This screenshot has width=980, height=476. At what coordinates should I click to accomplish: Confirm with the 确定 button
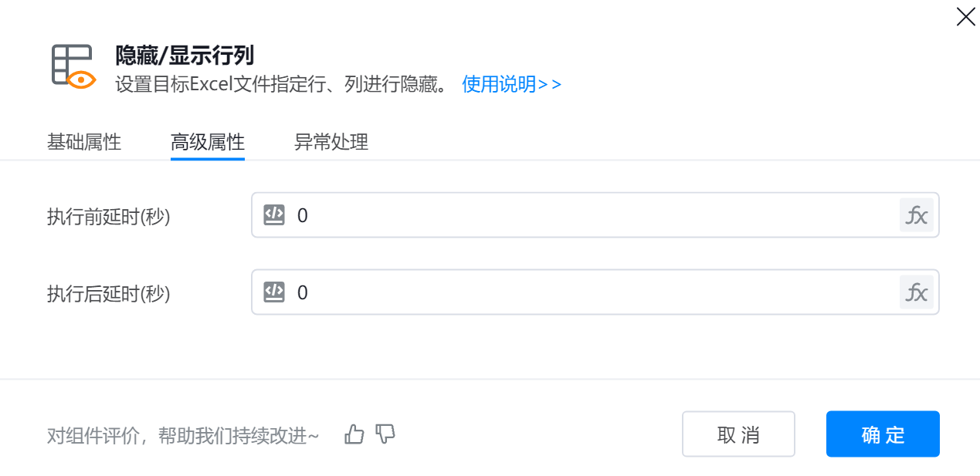tap(883, 434)
